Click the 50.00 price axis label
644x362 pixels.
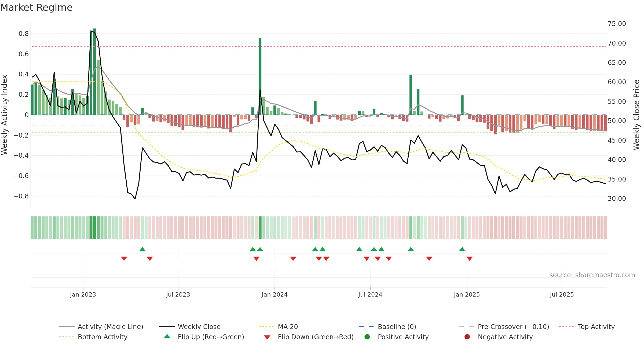(617, 121)
